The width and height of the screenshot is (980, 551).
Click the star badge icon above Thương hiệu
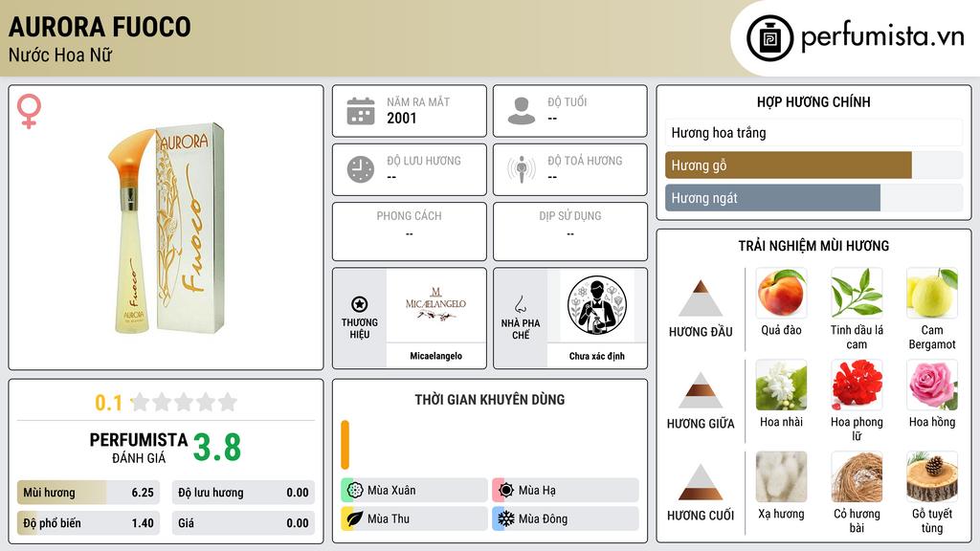click(360, 304)
